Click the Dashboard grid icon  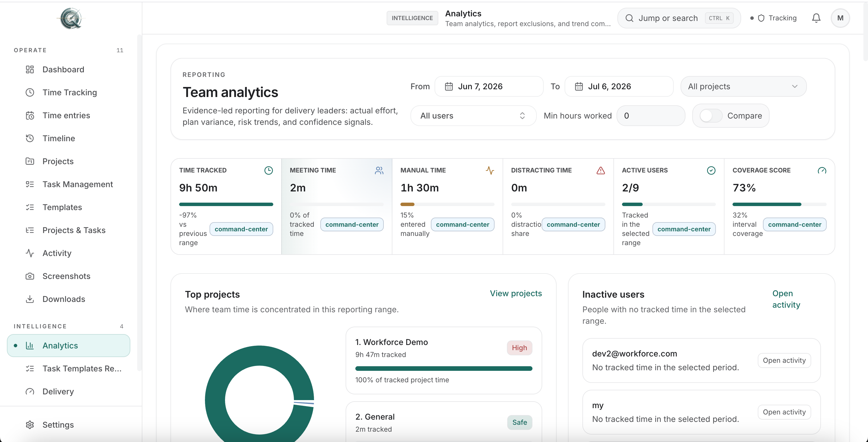coord(30,69)
